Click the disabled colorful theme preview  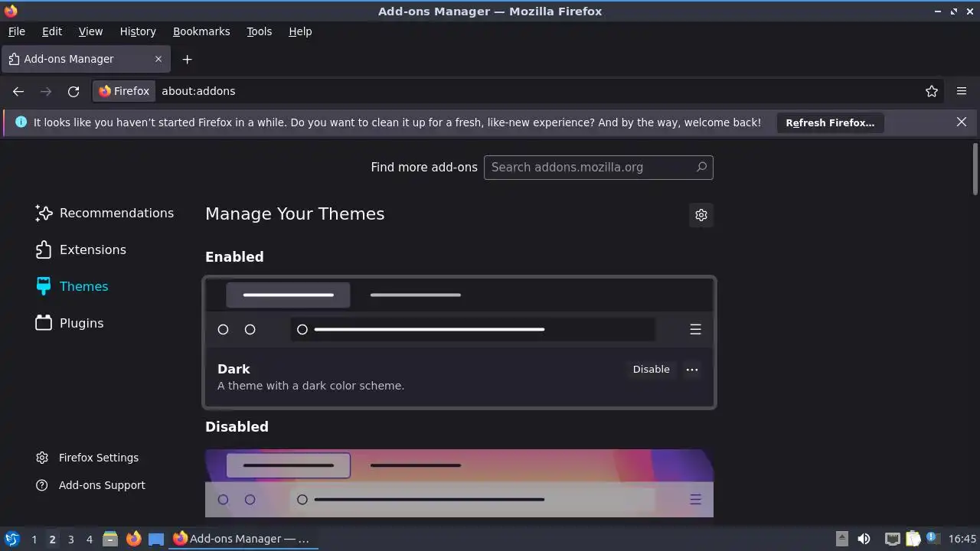tap(459, 483)
